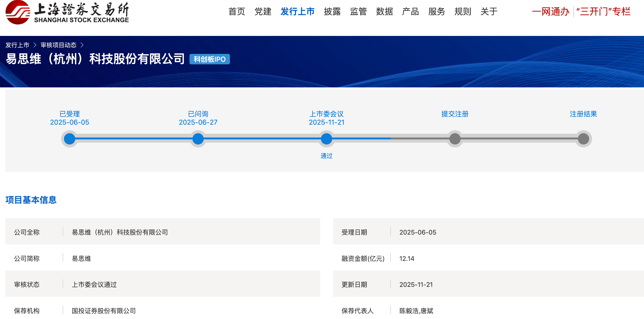This screenshot has height=319, width=644.
Task: Click the Shanghai Stock Exchange logo
Action: coord(67,12)
